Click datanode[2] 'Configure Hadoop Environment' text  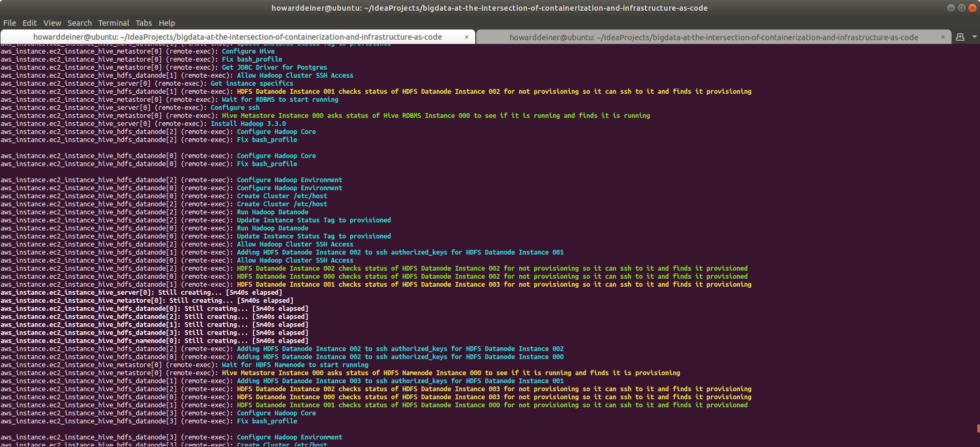click(290, 180)
